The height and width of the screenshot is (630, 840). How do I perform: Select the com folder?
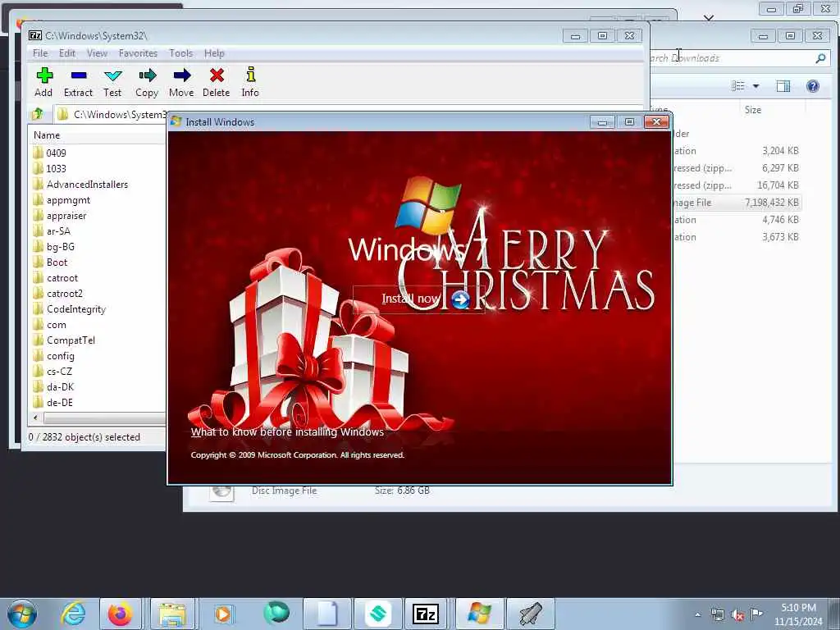pos(57,325)
